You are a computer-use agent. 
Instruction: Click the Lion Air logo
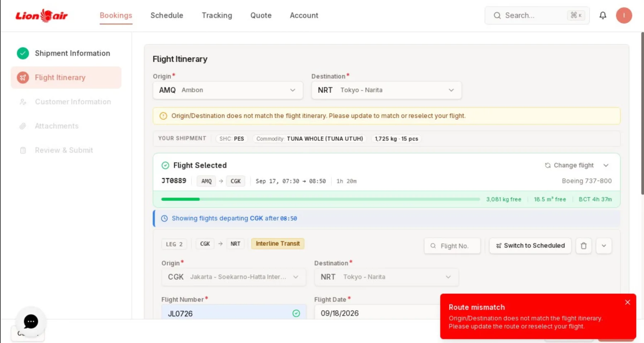point(42,16)
